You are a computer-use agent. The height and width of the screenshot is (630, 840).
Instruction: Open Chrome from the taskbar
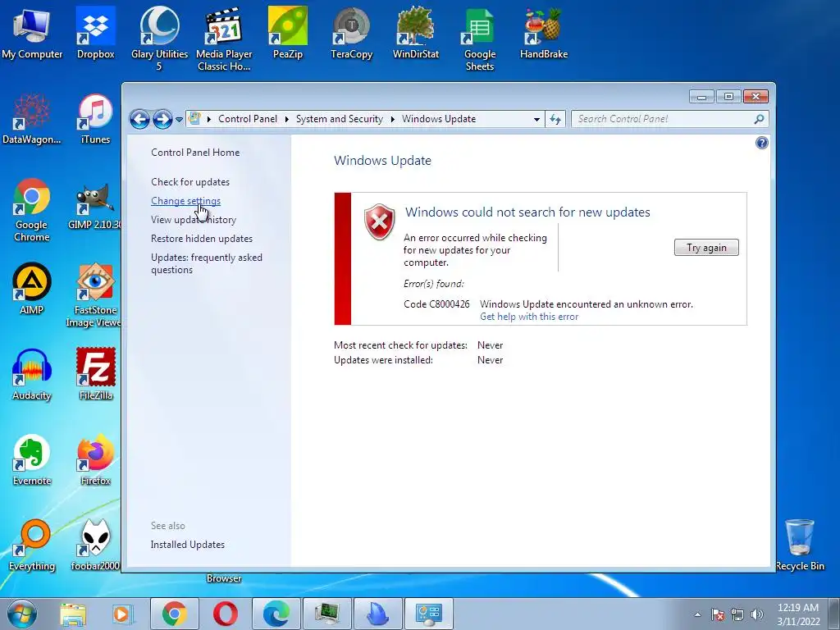pos(174,614)
